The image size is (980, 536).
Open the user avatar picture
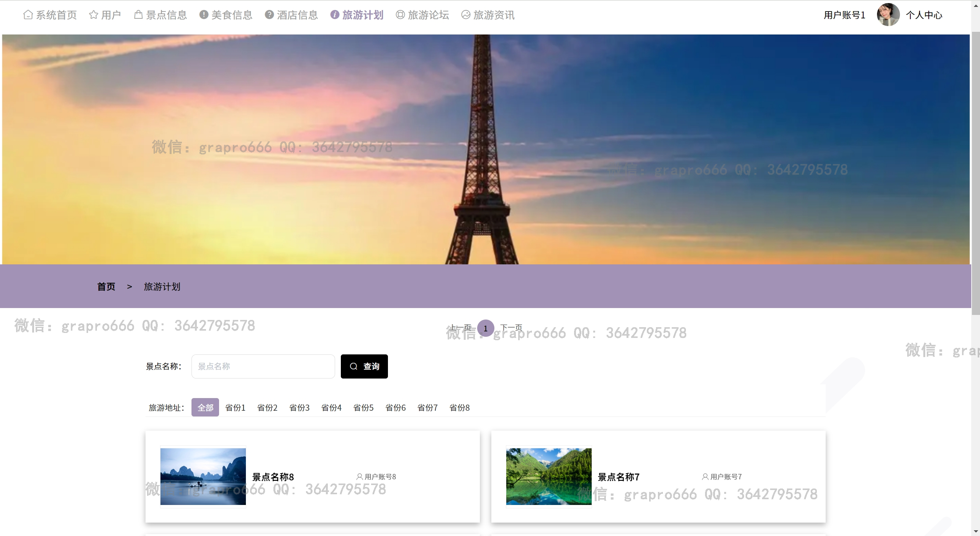coord(888,15)
